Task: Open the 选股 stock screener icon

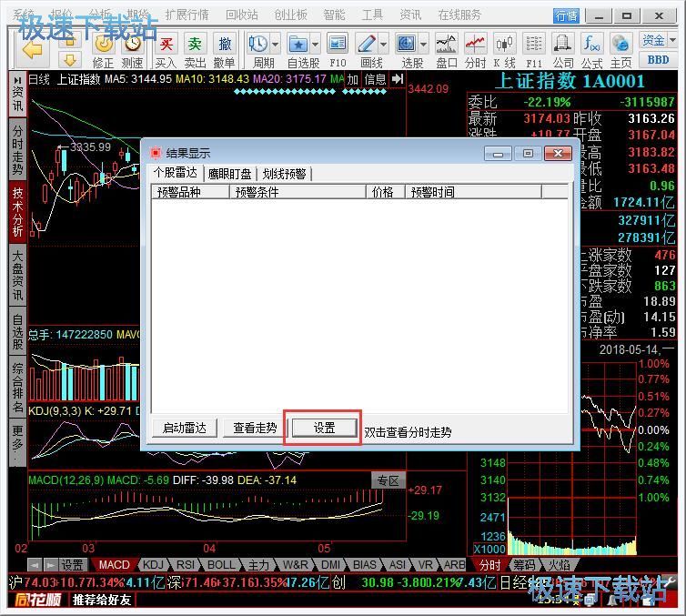Action: [x=406, y=44]
